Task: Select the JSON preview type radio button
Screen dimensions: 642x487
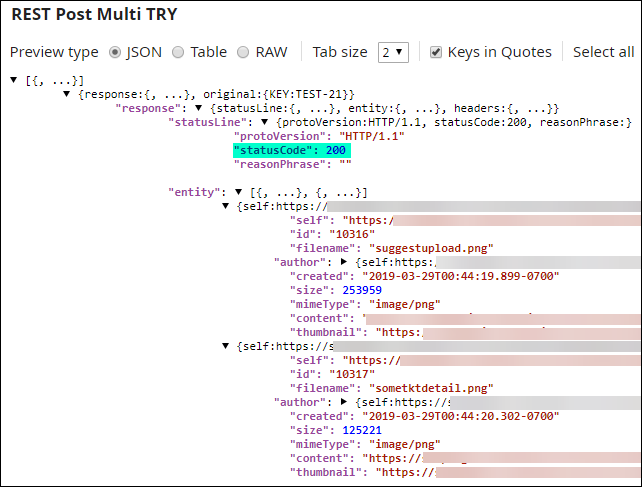Action: click(115, 52)
